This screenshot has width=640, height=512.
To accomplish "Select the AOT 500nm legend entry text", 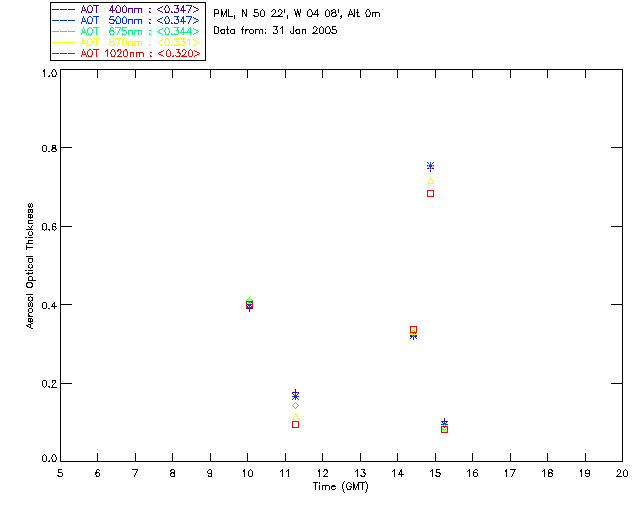I will (x=140, y=20).
